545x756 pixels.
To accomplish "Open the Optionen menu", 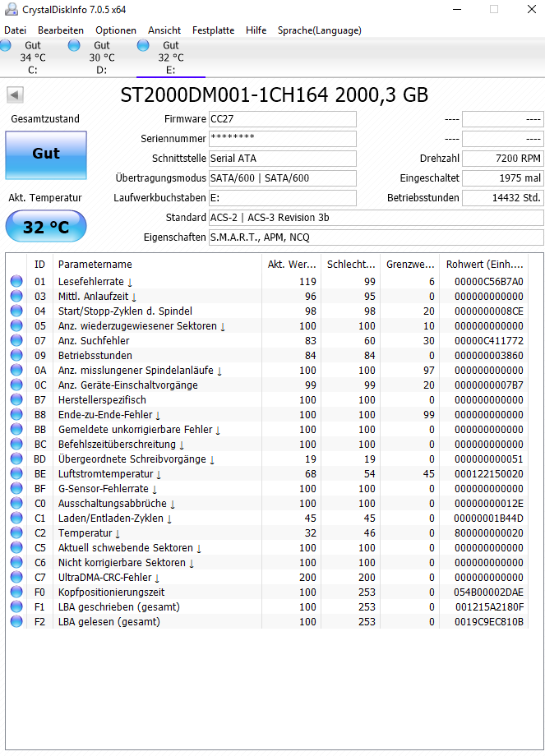I will click(x=116, y=30).
